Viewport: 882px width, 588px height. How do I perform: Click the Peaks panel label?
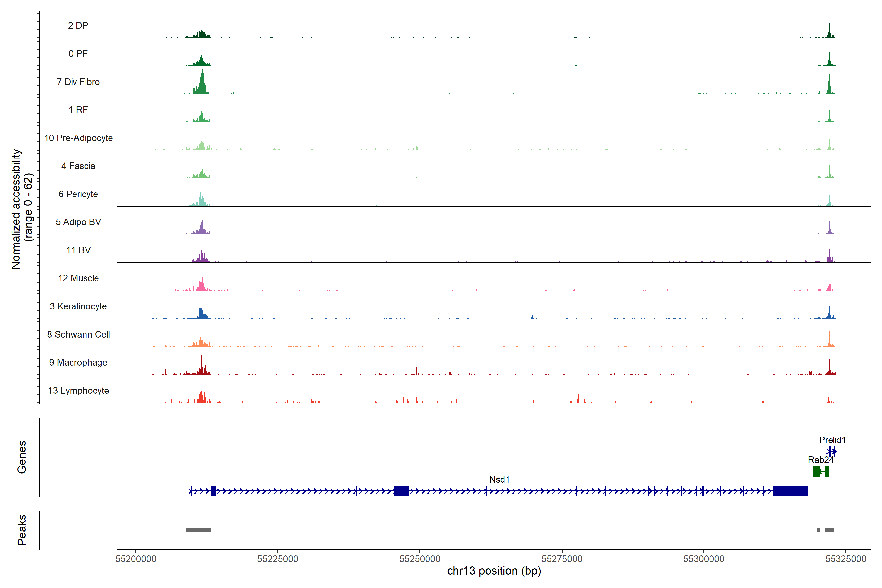pyautogui.click(x=22, y=530)
